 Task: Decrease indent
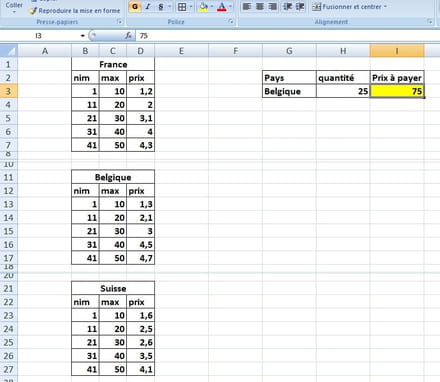[x=287, y=7]
